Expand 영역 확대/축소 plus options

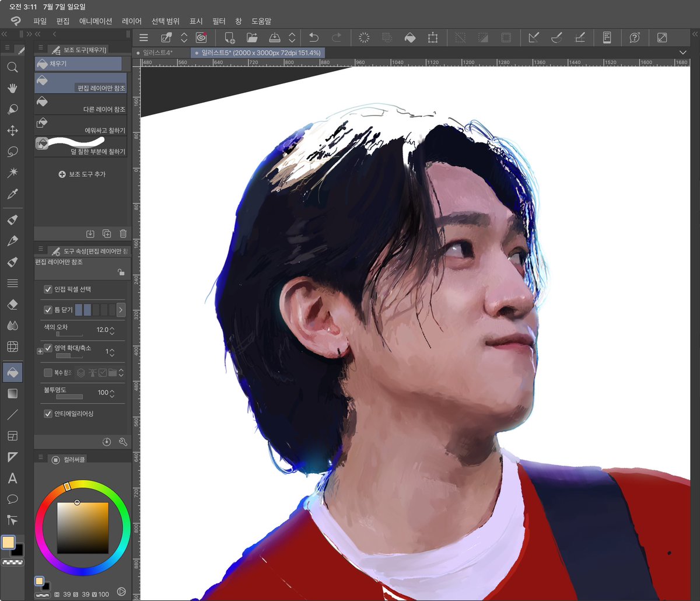coord(40,351)
